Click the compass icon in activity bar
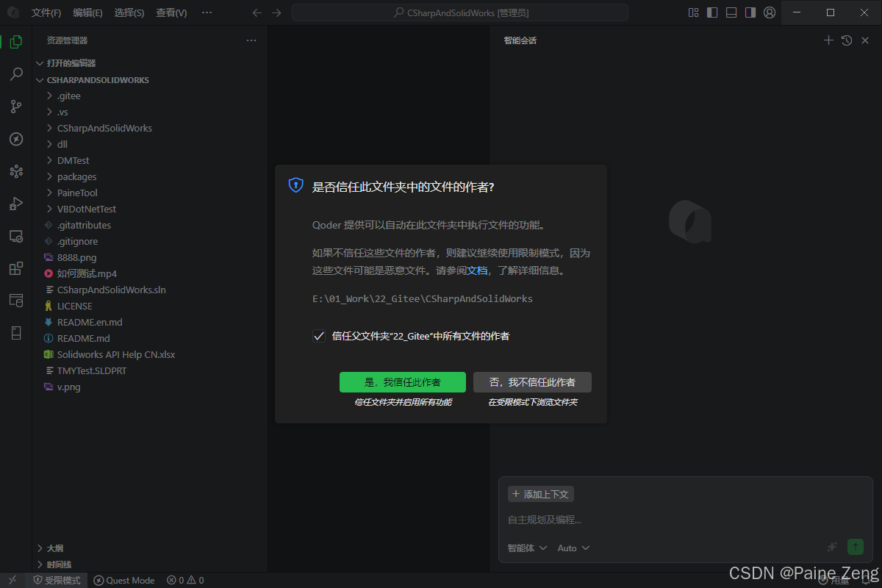 click(15, 139)
